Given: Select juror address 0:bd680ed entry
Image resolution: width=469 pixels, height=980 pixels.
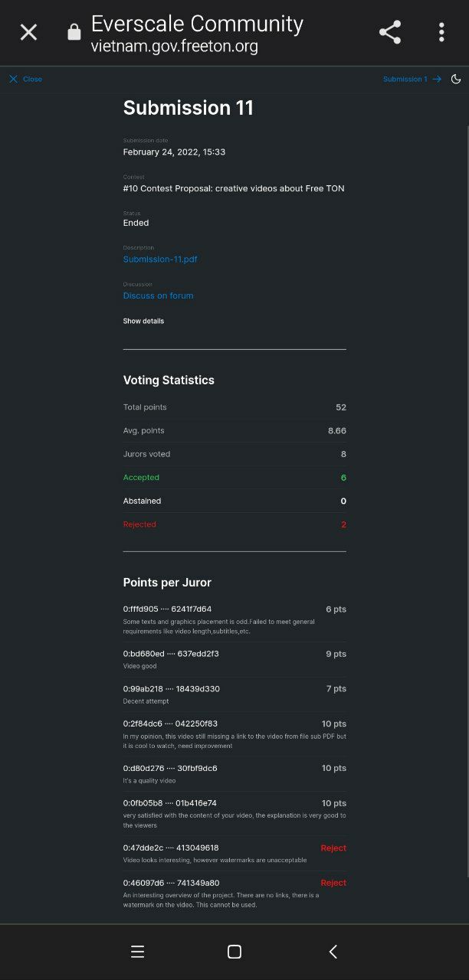Looking at the screenshot, I should pyautogui.click(x=171, y=654).
